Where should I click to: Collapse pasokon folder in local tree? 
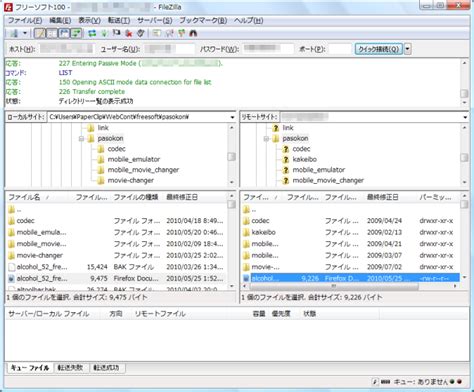(x=81, y=139)
